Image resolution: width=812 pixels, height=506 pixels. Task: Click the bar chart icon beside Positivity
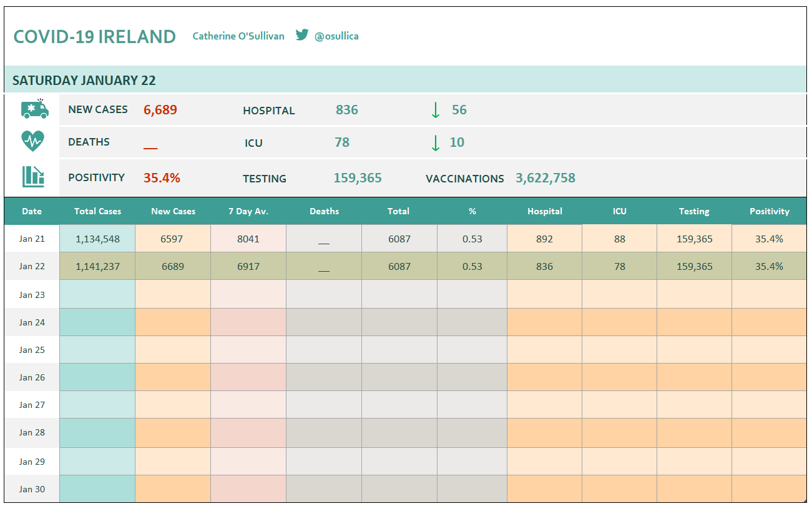(33, 177)
